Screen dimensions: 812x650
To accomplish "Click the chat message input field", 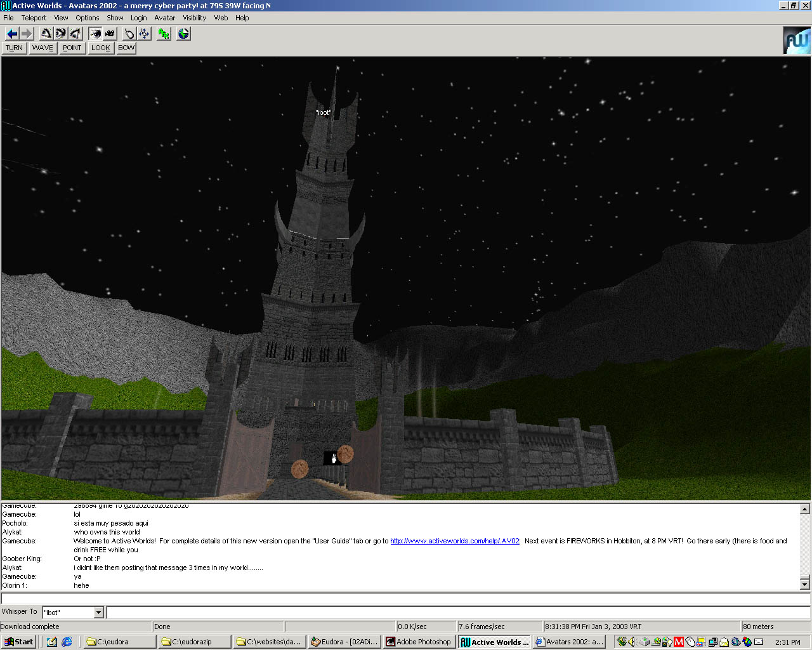I will (x=406, y=599).
